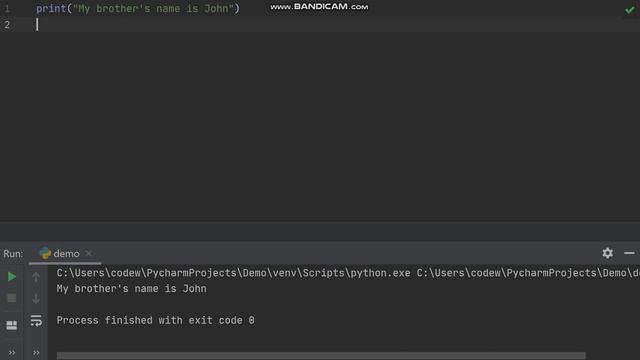Click the up arrow in Run panel
The image size is (640, 360).
tap(36, 277)
